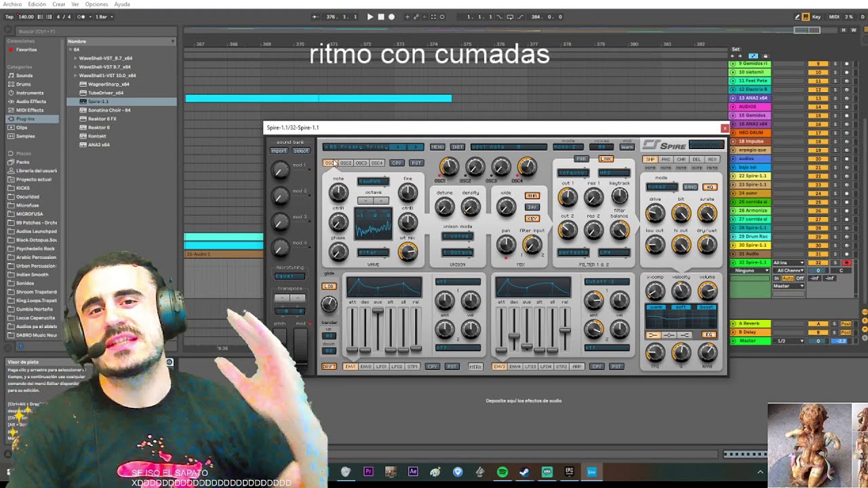The image size is (868, 488).
Task: Toggle ANA button in mix section
Action: tap(532, 196)
